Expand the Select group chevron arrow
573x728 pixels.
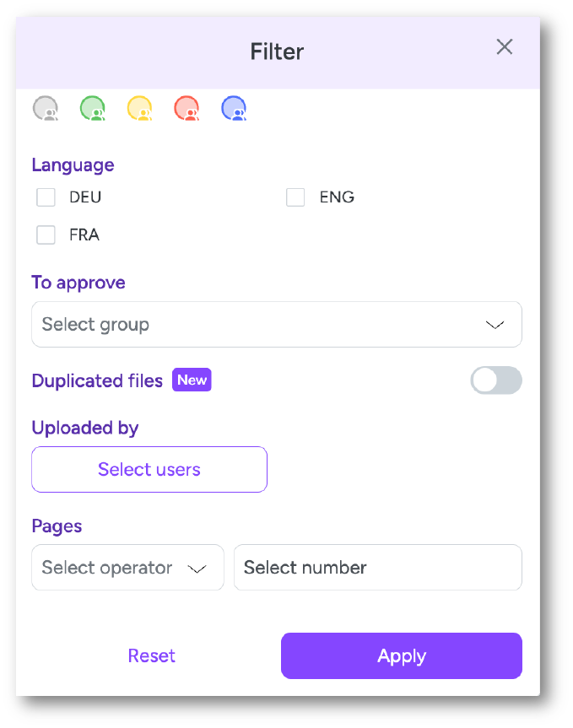(495, 325)
